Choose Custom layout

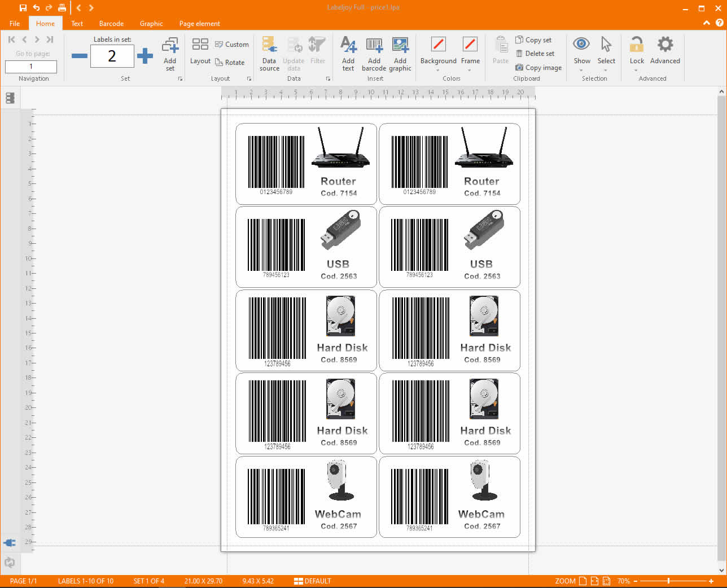point(232,45)
